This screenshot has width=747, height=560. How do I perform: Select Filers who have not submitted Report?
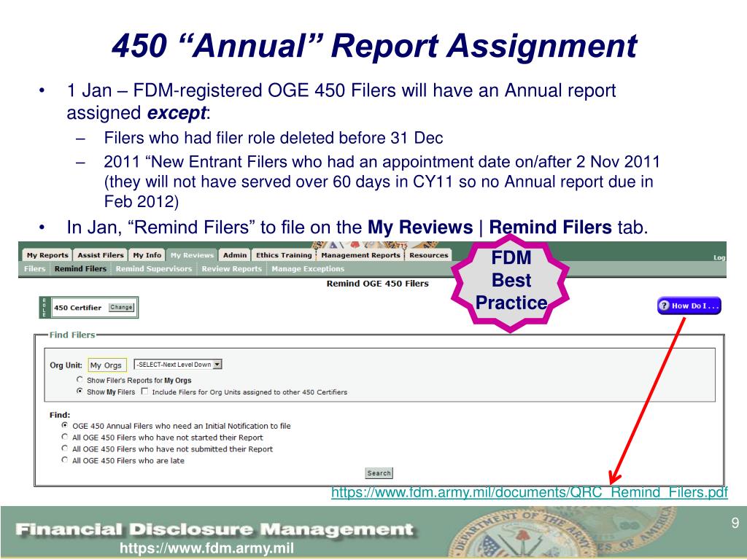pyautogui.click(x=65, y=448)
